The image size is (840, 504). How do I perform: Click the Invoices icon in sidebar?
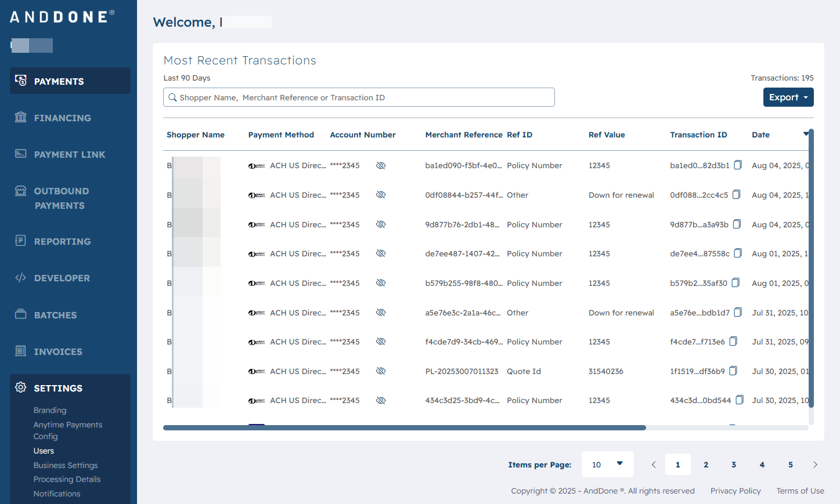[21, 351]
